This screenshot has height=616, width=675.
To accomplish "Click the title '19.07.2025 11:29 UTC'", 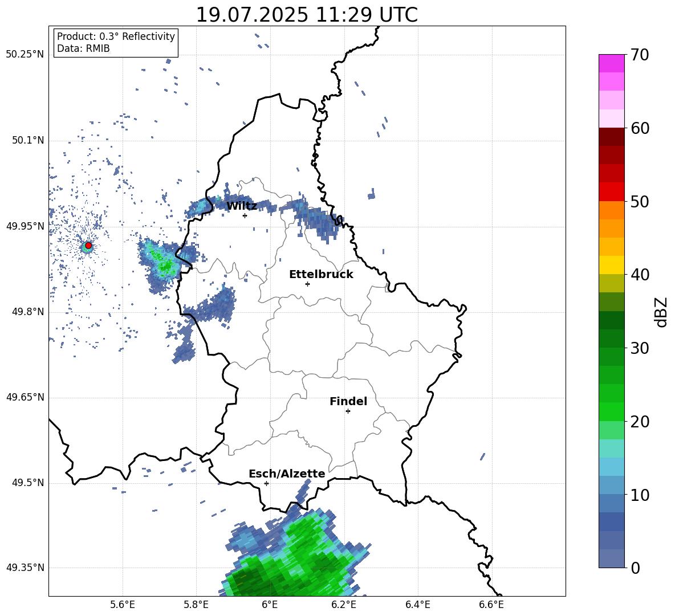I will point(307,15).
